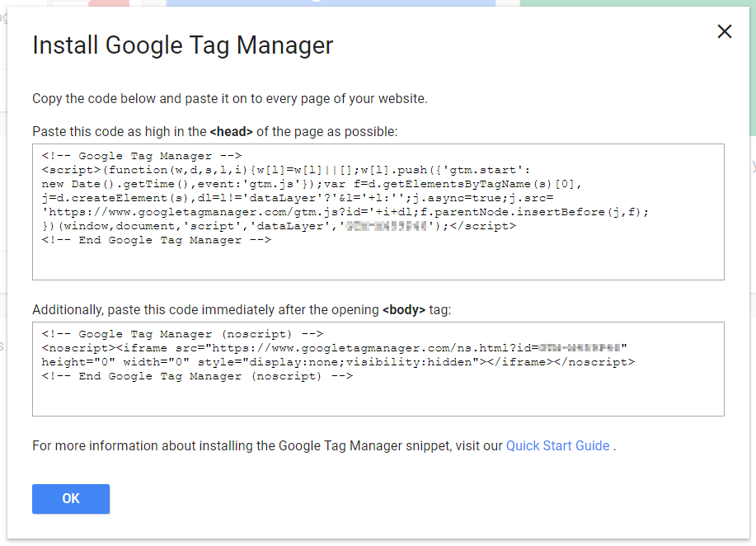Click the bold <head> label text
The height and width of the screenshot is (546, 756).
pyautogui.click(x=232, y=132)
